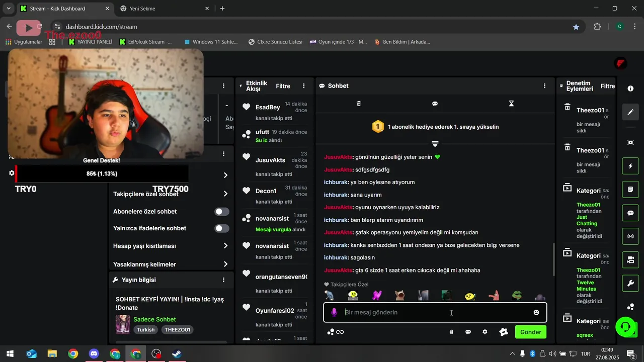This screenshot has height=362, width=644.
Task: Click the pencil edit icon in right sidebar
Action: [630, 112]
